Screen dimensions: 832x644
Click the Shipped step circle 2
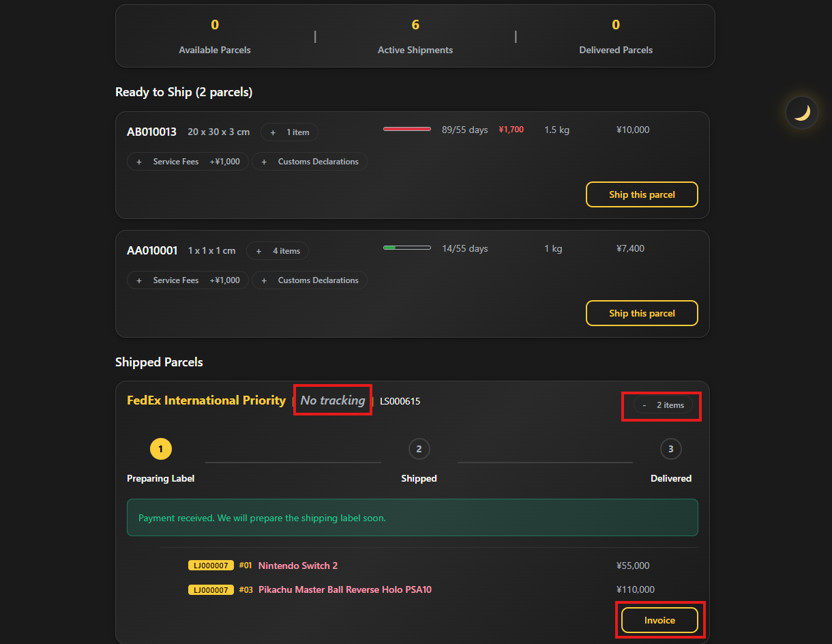[419, 449]
